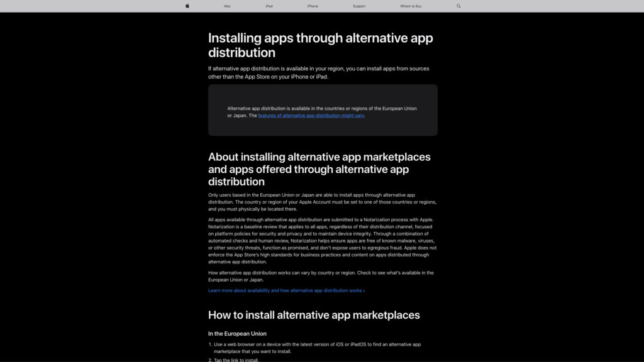Click the gray informational notice box

point(323,110)
